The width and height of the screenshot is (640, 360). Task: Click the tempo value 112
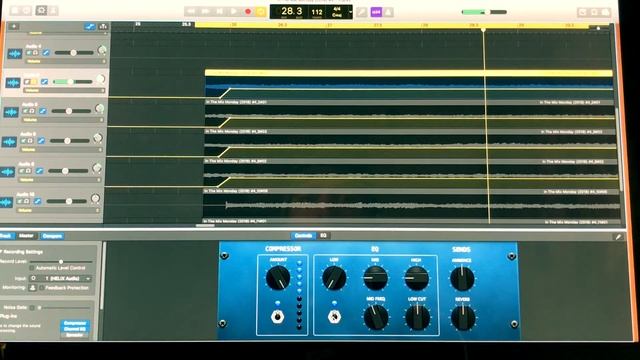point(317,12)
